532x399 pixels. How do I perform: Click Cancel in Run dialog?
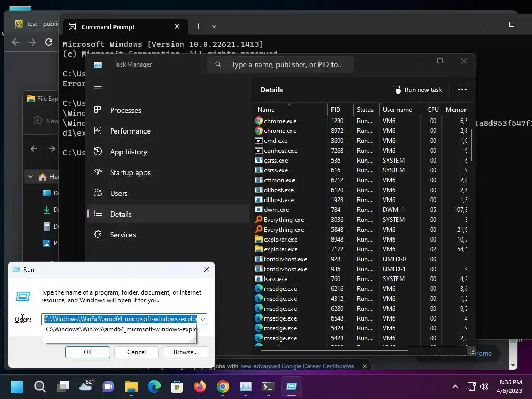coord(137,352)
